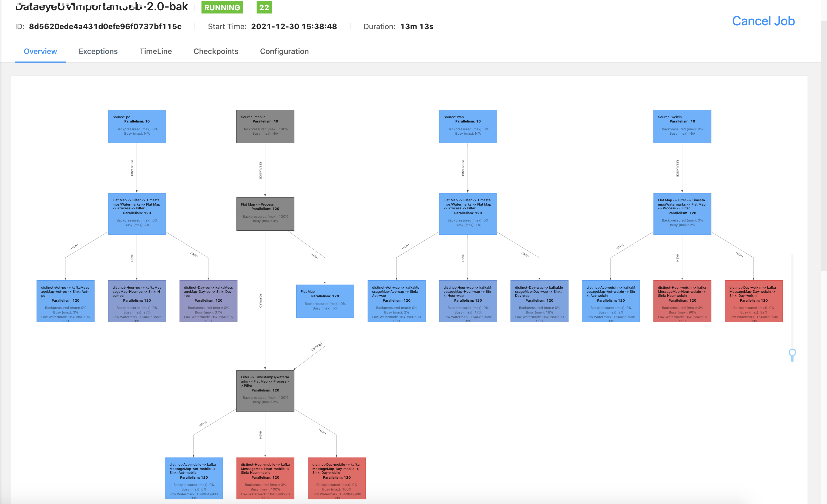Select the distinct-Day-wap sink node

pyautogui.click(x=539, y=301)
